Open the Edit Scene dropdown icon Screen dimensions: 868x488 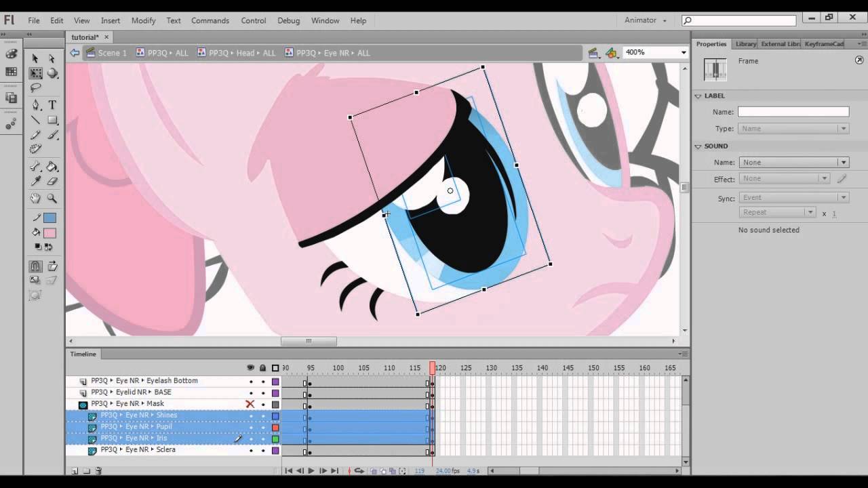coord(593,53)
